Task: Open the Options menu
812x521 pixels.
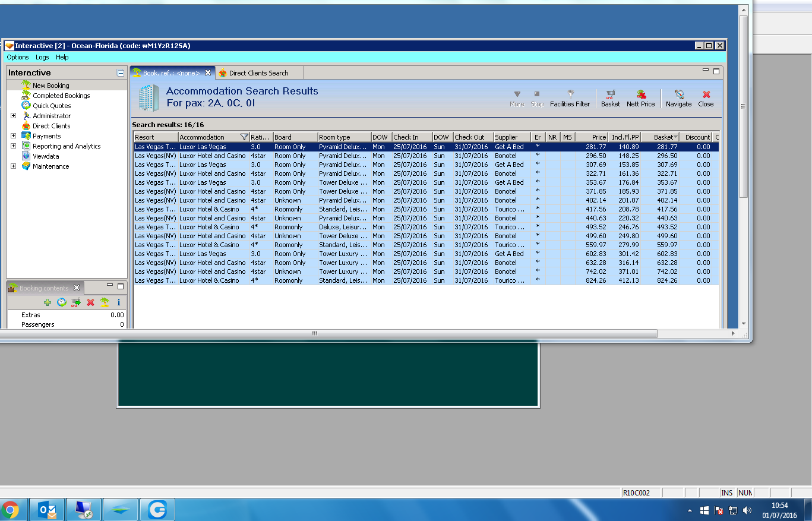Action: point(18,57)
